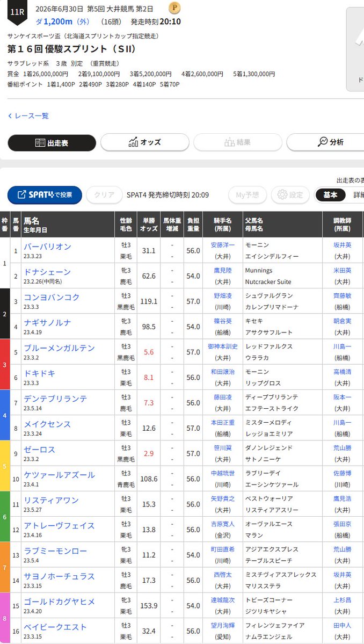The height and width of the screenshot is (644, 364).
Task: Open the My予想 button
Action: [247, 194]
